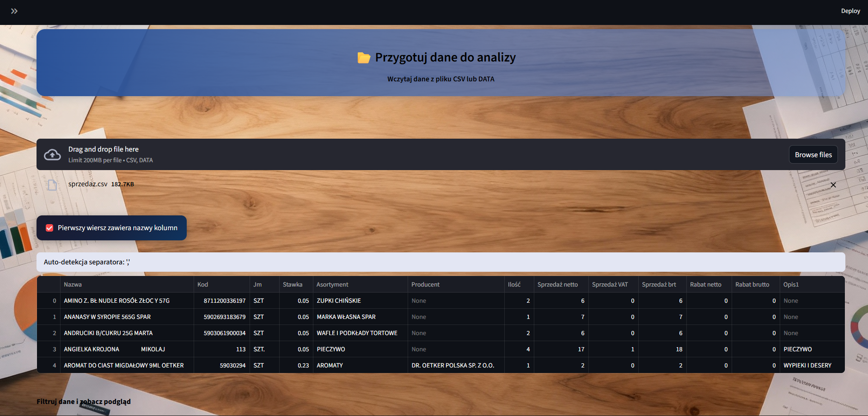Click the WYPIEKI I DESERY cell
Viewport: 868px width, 416px height.
812,365
